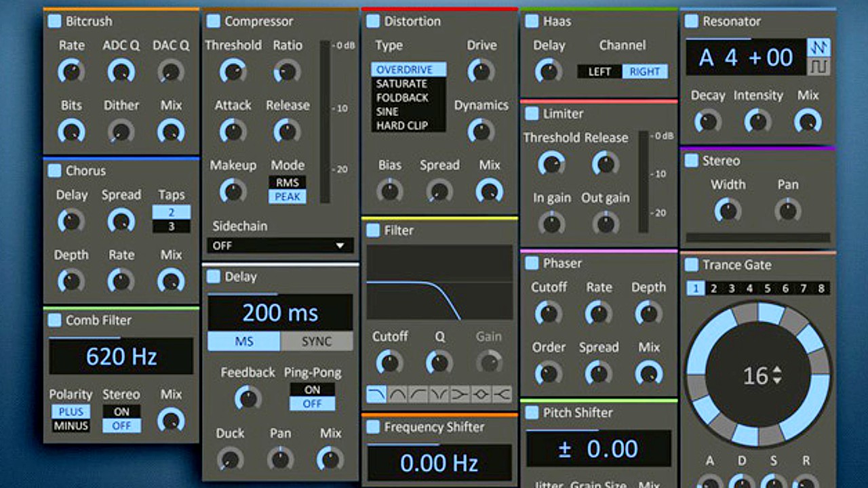Switch the Delay time mode to SYNC
The height and width of the screenshot is (488, 868).
[316, 342]
